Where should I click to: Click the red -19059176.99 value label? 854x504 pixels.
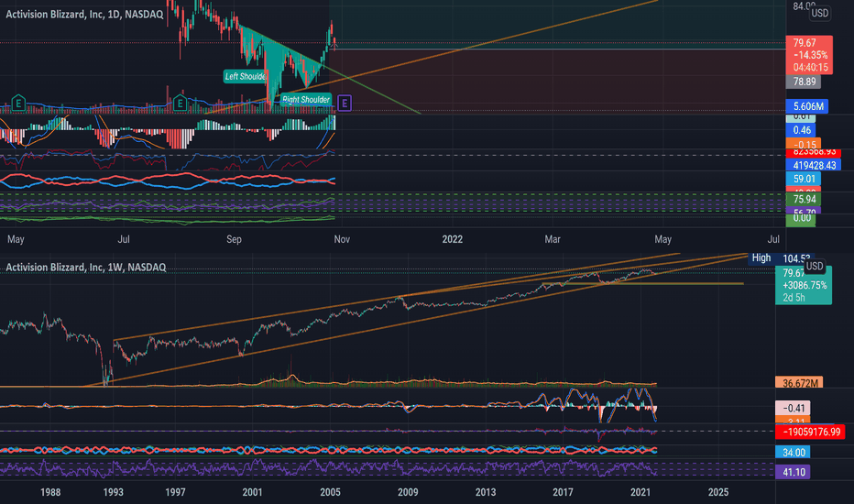click(x=810, y=433)
